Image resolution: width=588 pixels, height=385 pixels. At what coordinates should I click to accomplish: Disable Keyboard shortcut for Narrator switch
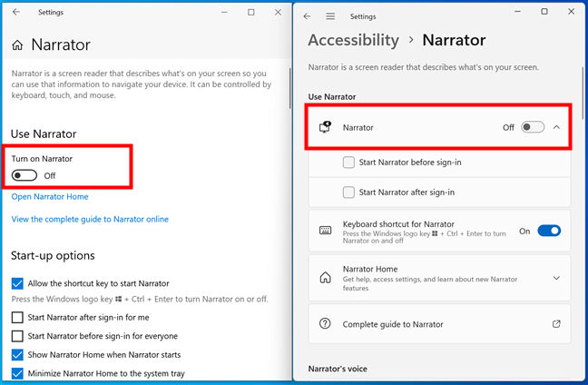(x=549, y=231)
